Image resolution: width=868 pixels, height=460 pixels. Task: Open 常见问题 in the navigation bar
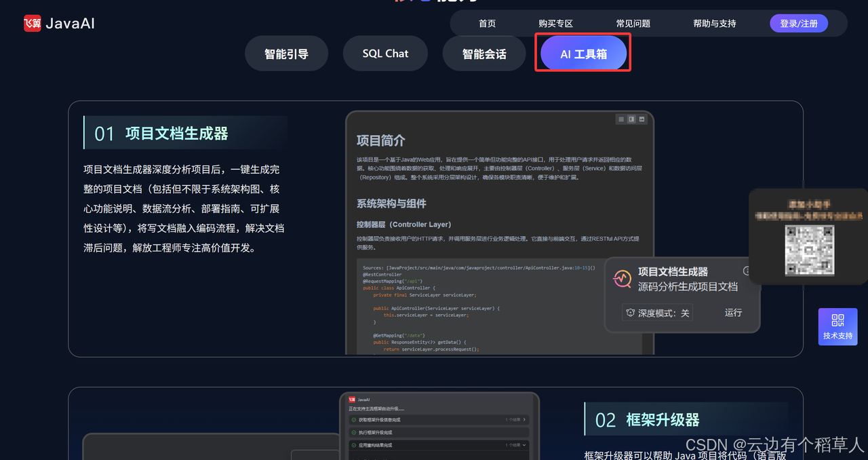click(633, 23)
